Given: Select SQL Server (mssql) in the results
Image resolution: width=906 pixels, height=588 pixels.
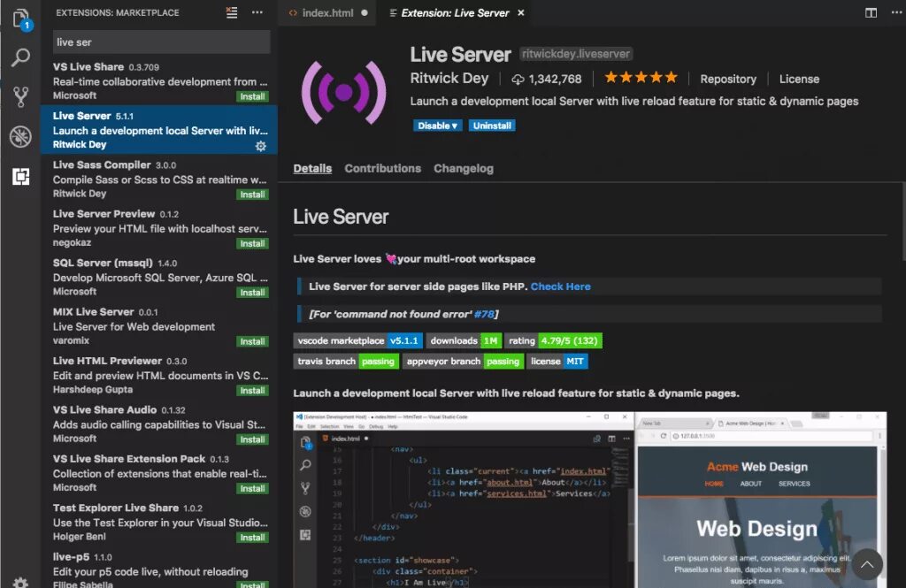Looking at the screenshot, I should (x=159, y=278).
